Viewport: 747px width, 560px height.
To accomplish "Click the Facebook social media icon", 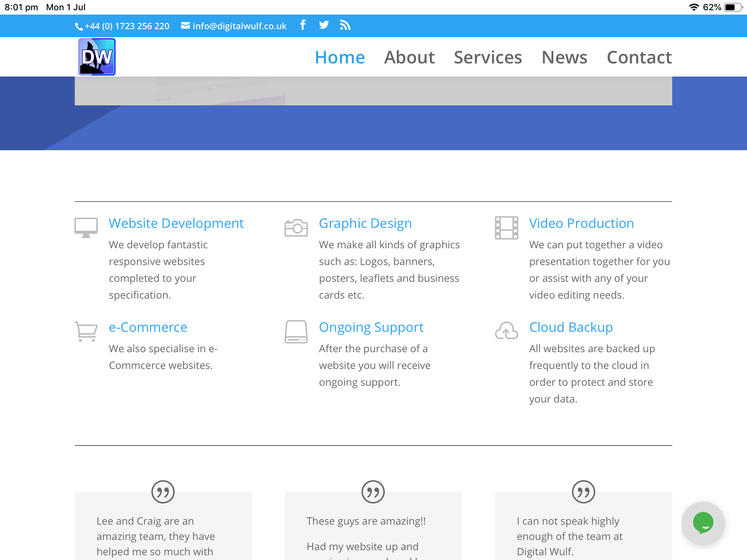I will coord(303,25).
